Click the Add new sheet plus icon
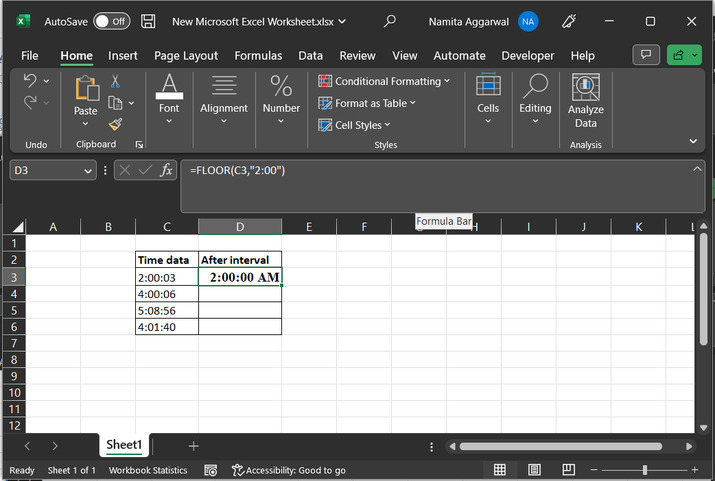Screen dimensions: 715x481 pyautogui.click(x=194, y=445)
